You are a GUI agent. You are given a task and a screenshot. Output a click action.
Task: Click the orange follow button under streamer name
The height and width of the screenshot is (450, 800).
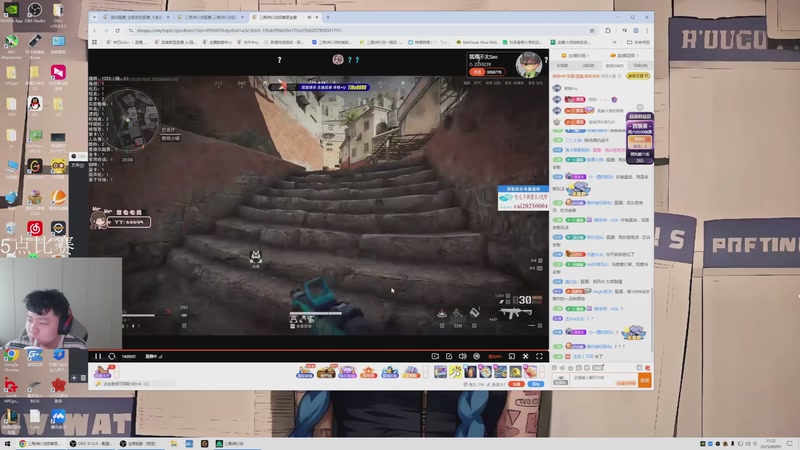click(477, 72)
